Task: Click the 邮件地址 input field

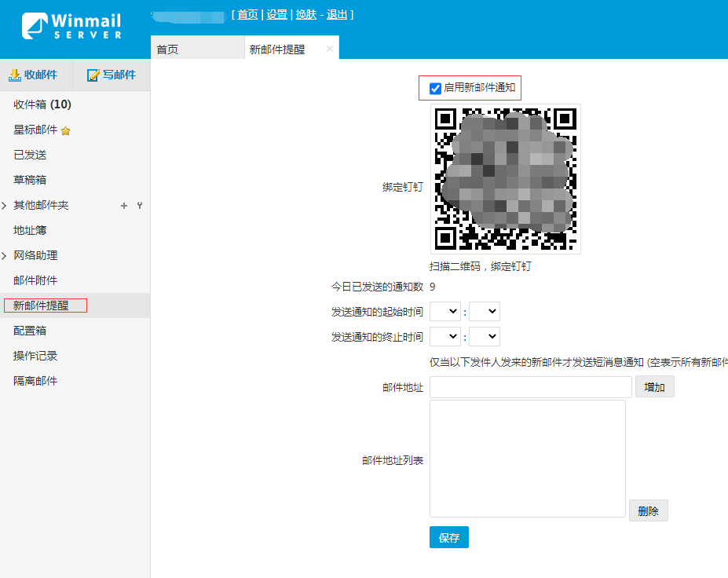Action: click(530, 387)
